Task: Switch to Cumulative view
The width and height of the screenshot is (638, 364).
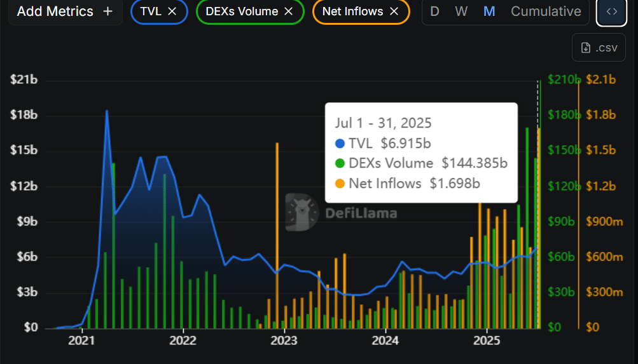Action: coord(546,11)
